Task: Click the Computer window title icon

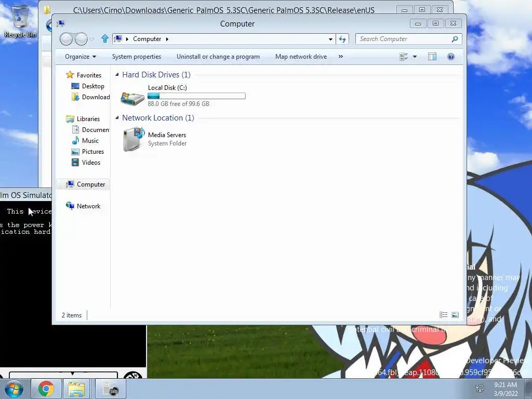Action: click(x=61, y=23)
